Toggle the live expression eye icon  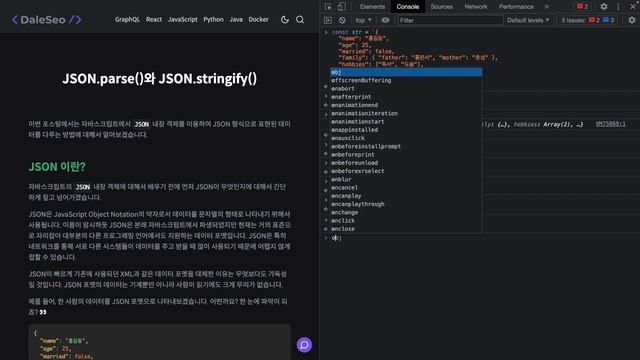(x=385, y=20)
